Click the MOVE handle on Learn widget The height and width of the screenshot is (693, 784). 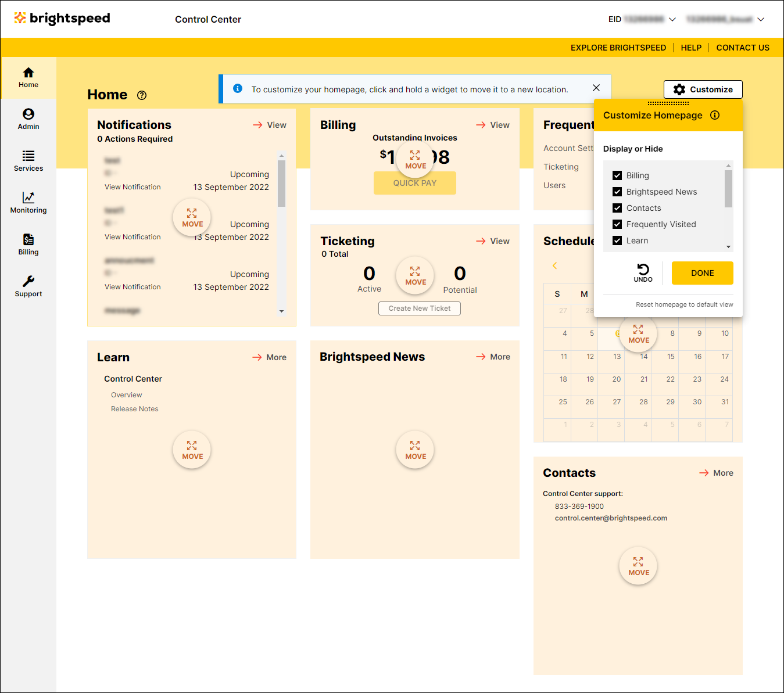pyautogui.click(x=192, y=450)
